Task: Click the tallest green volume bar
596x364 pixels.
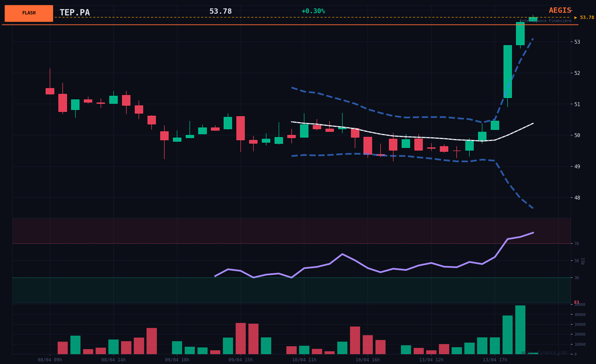Action: pos(520,330)
